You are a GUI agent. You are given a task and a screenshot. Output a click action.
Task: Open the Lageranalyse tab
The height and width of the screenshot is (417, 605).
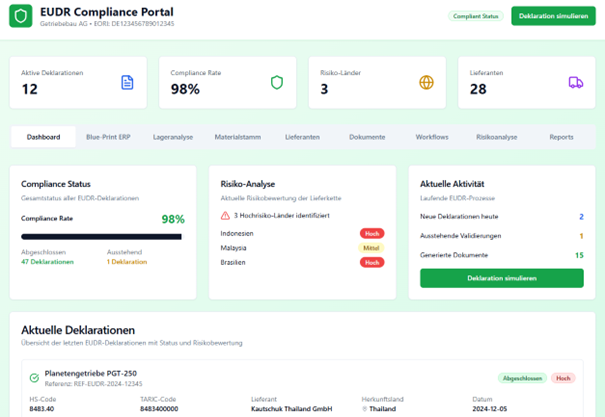pyautogui.click(x=173, y=137)
